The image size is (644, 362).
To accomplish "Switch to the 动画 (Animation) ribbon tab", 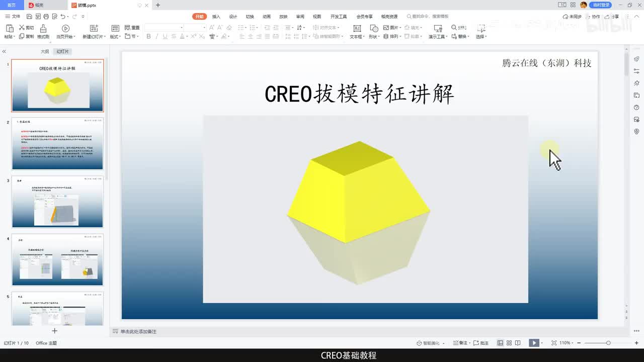I will point(267,17).
